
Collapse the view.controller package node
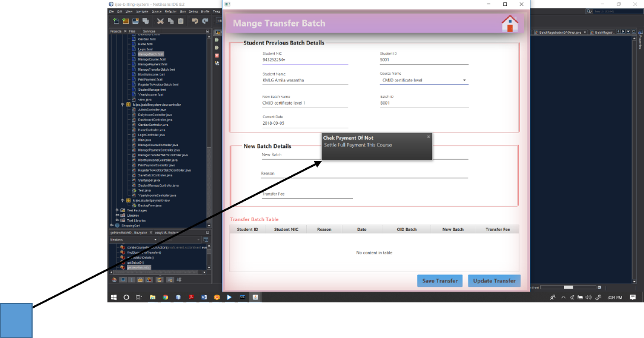point(122,105)
